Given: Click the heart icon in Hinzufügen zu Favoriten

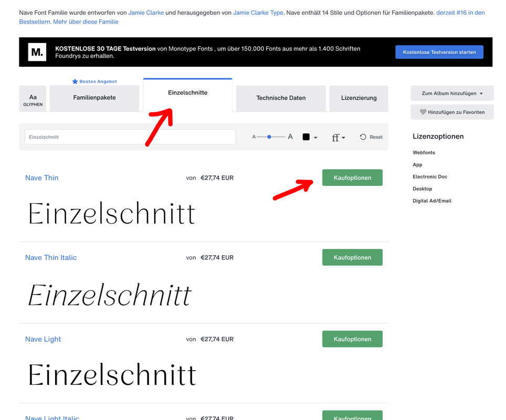Looking at the screenshot, I should 423,112.
